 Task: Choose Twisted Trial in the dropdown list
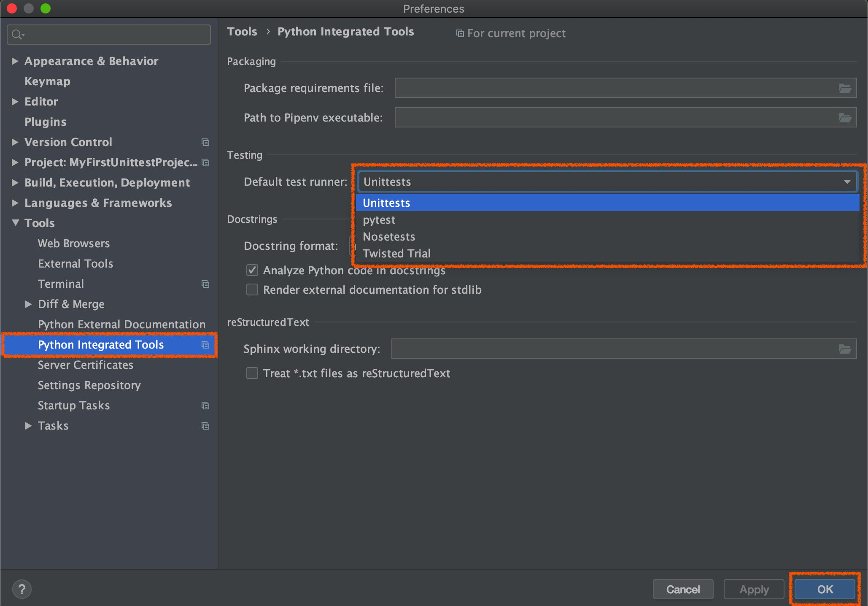click(x=396, y=254)
